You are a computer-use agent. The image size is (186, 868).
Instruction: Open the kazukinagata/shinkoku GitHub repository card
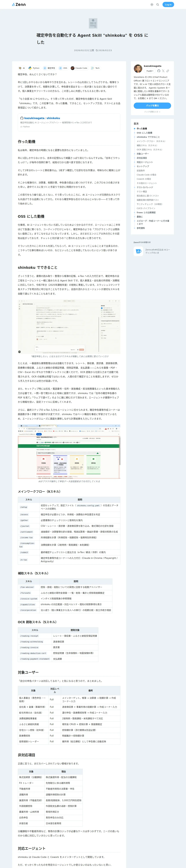(x=69, y=122)
